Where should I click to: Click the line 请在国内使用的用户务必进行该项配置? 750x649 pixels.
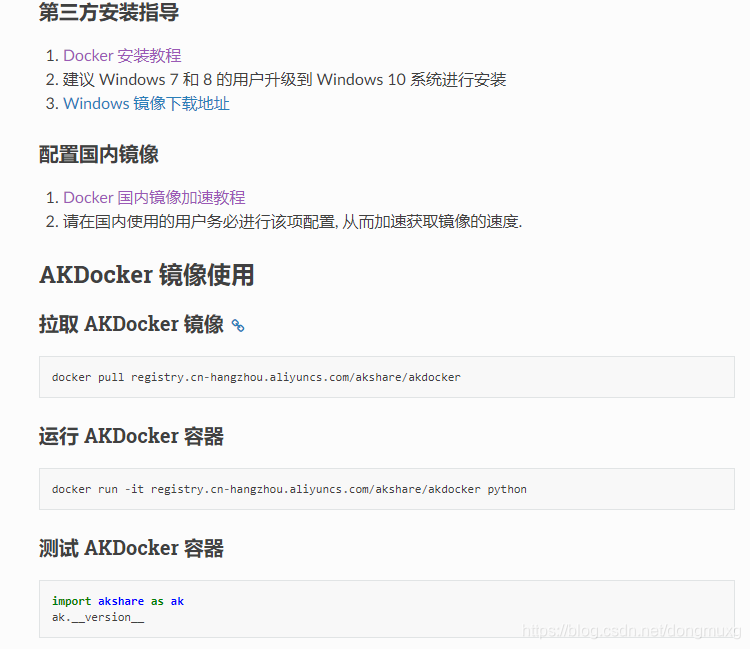(x=292, y=221)
